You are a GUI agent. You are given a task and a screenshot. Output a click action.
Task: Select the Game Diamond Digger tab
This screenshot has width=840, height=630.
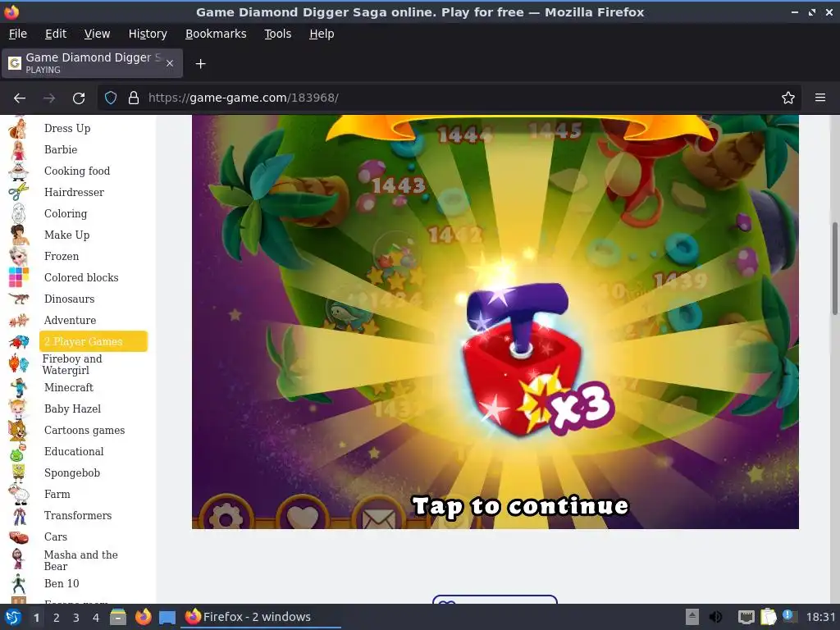coord(92,63)
